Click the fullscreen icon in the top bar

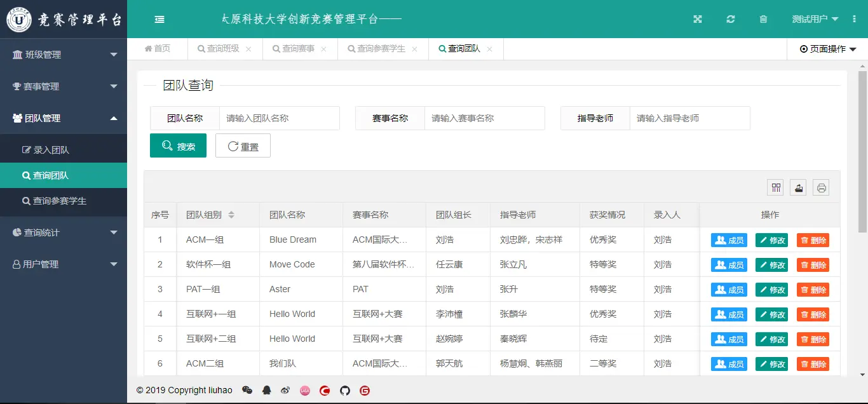[697, 19]
